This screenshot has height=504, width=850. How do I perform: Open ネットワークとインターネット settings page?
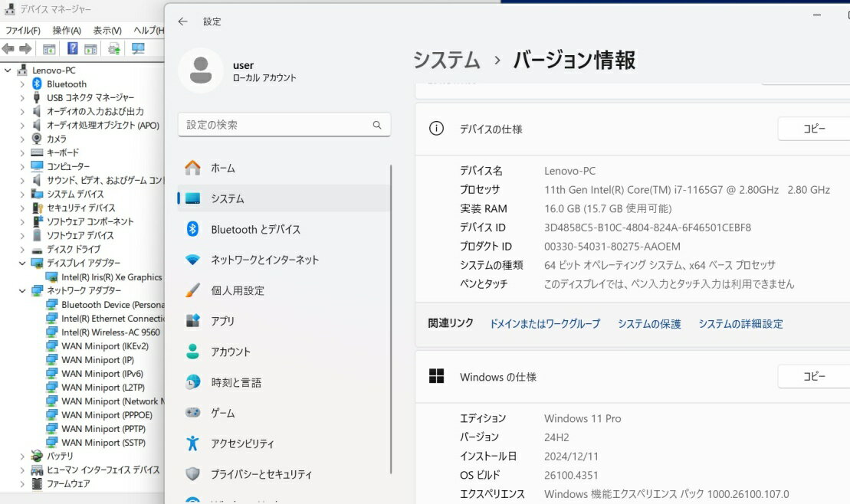coord(264,260)
